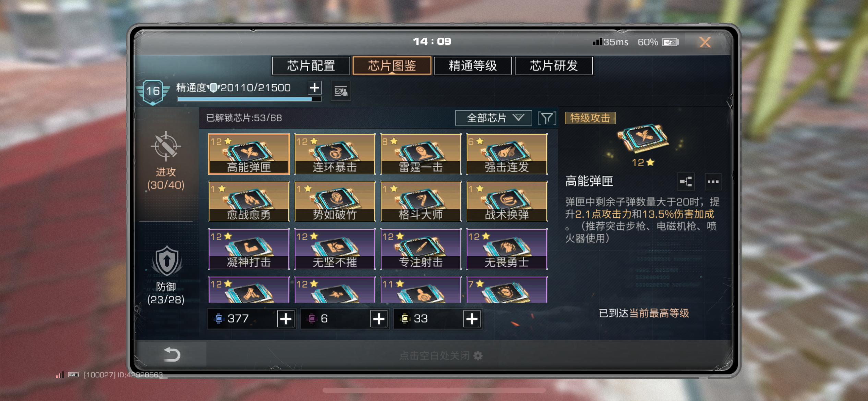Select the 防御 defense shield category icon
The width and height of the screenshot is (868, 401).
tap(167, 261)
